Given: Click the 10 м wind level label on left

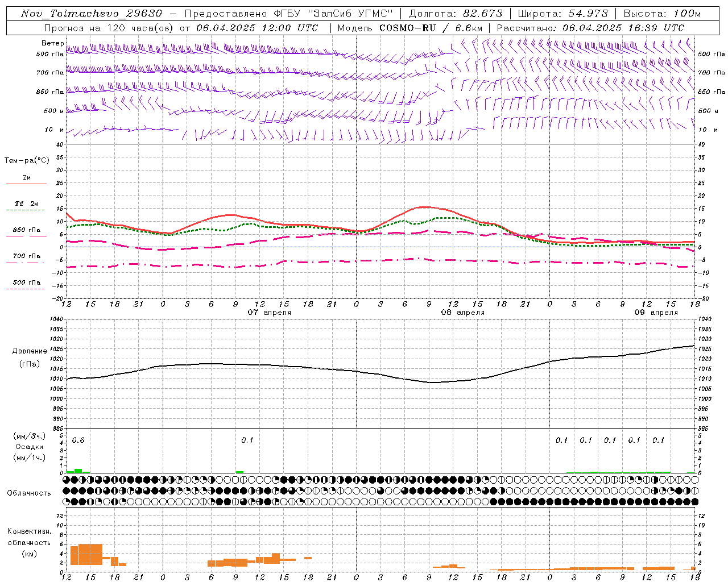Looking at the screenshot, I should (x=54, y=130).
